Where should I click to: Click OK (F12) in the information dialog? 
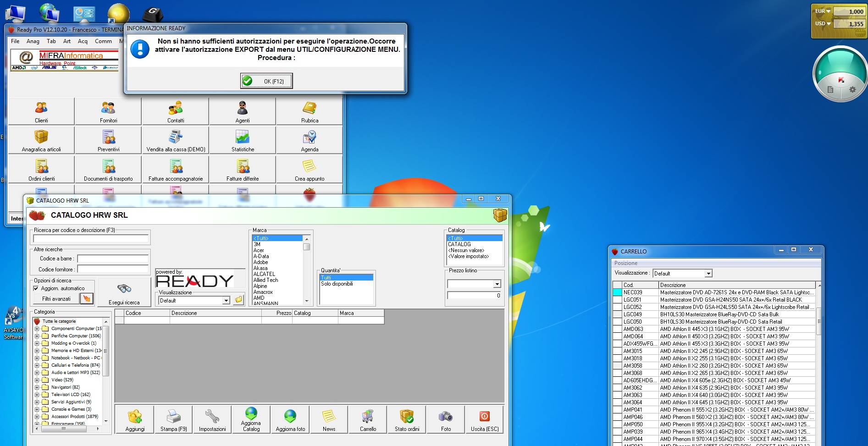(x=266, y=81)
